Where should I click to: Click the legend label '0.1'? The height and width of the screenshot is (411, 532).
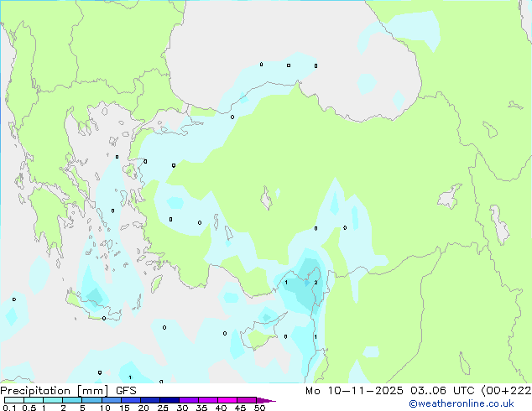click(x=9, y=408)
